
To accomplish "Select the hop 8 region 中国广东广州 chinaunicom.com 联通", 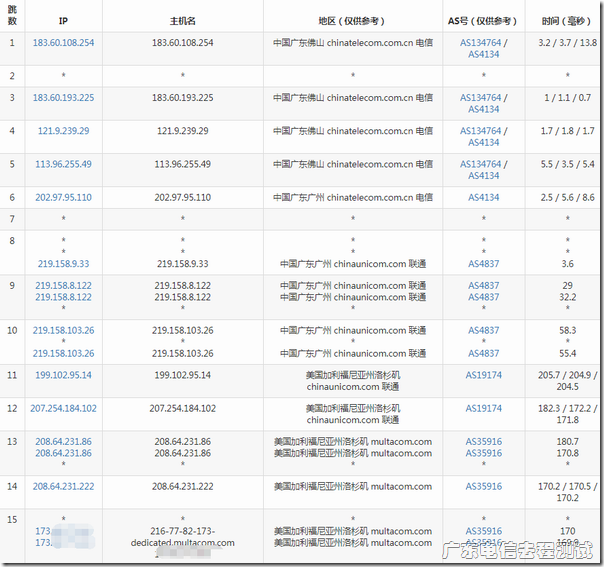I will [x=353, y=264].
